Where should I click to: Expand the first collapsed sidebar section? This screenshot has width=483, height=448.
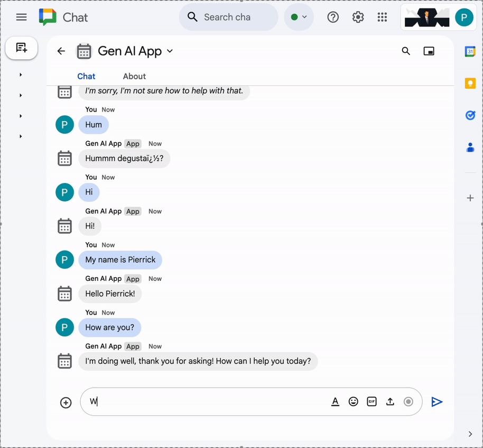click(21, 75)
